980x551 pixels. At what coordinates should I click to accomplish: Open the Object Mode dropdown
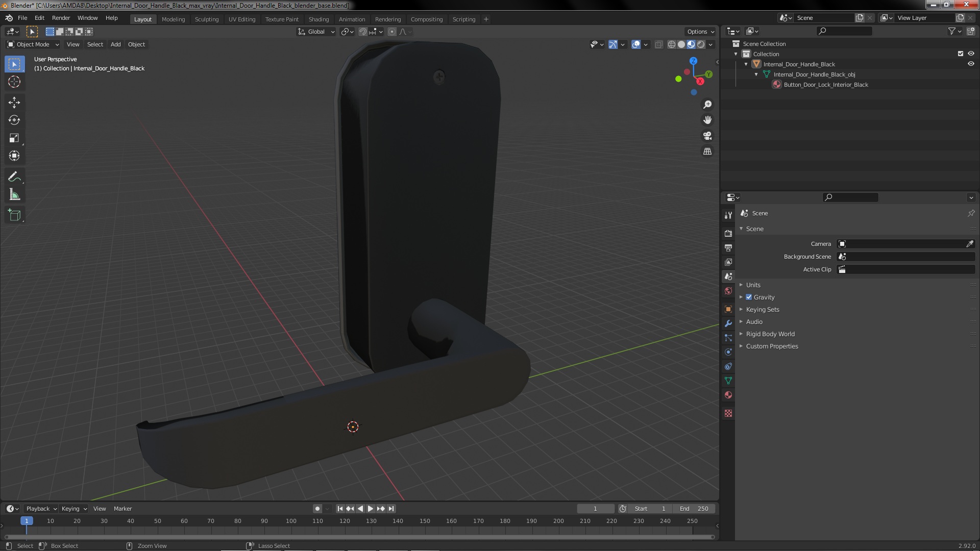(33, 44)
